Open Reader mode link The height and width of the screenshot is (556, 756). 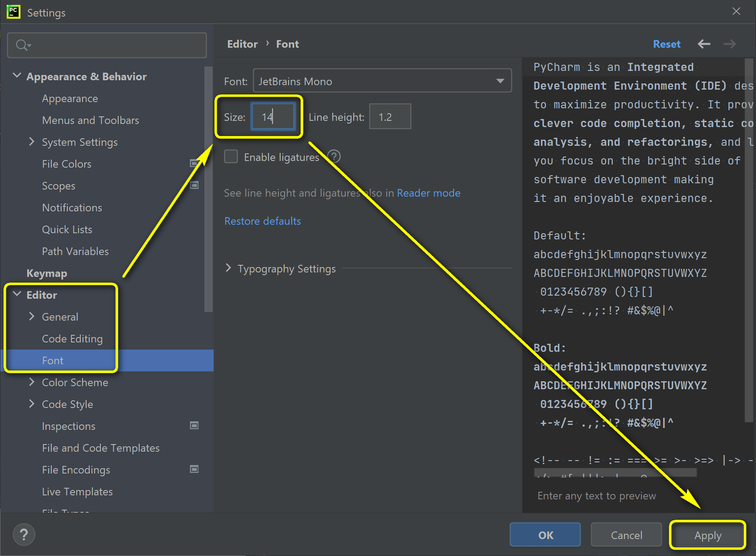429,193
